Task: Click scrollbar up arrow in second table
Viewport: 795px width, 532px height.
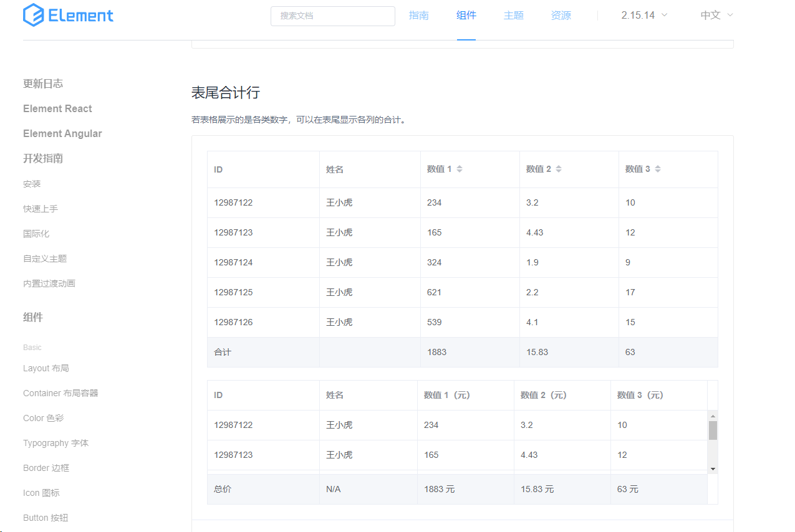Action: (713, 416)
